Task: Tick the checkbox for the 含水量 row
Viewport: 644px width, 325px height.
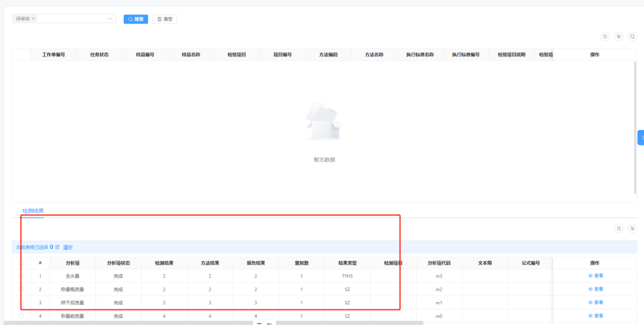Action: pyautogui.click(x=21, y=276)
